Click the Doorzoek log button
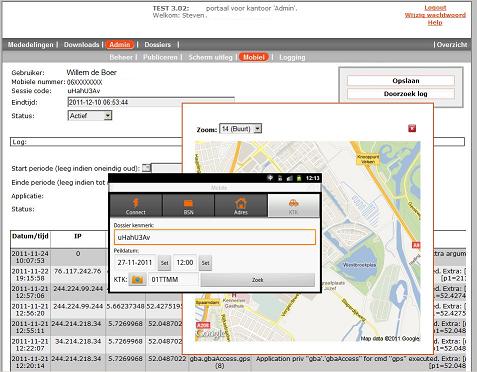477x372 pixels. [x=401, y=94]
